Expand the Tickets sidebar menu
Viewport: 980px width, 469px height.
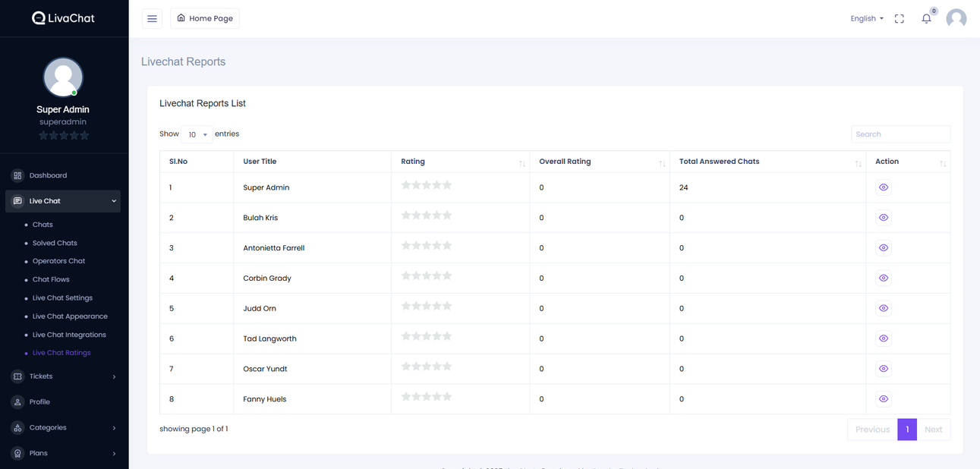pyautogui.click(x=63, y=376)
